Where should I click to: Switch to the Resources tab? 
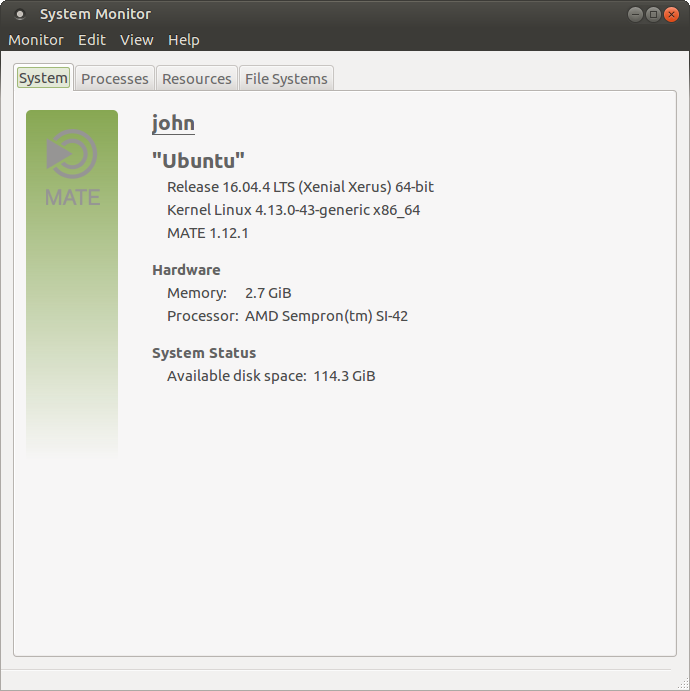pos(197,79)
